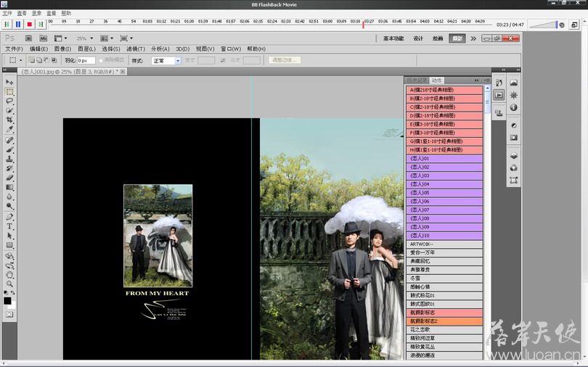
Task: Select the Pen tool
Action: point(9,217)
